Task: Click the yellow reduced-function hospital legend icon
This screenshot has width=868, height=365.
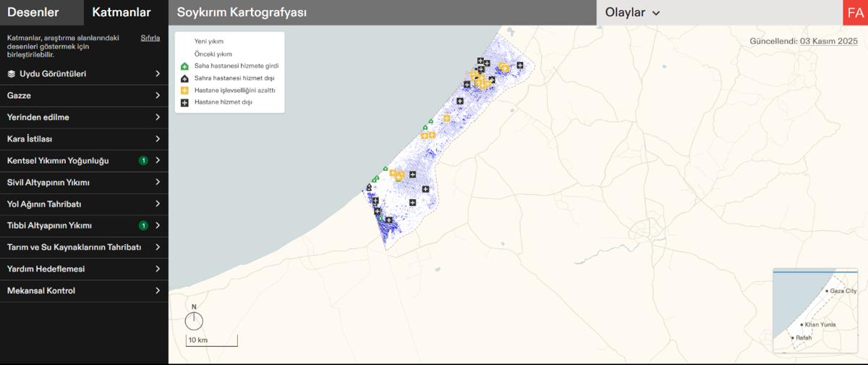Action: pyautogui.click(x=184, y=91)
